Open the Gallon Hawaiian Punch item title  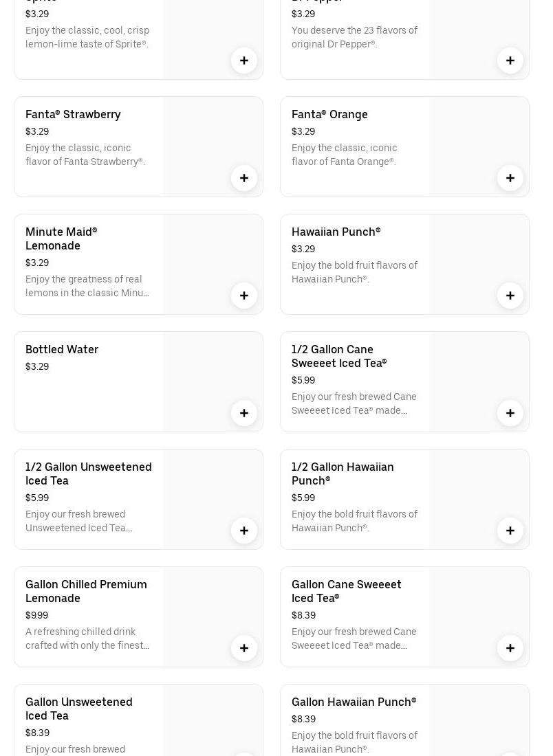click(x=354, y=702)
